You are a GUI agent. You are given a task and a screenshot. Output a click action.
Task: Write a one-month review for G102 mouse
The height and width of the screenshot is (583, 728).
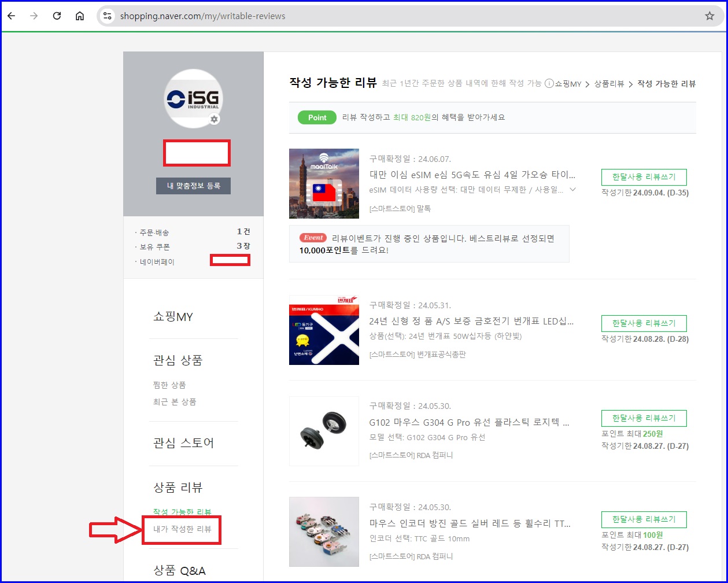644,418
